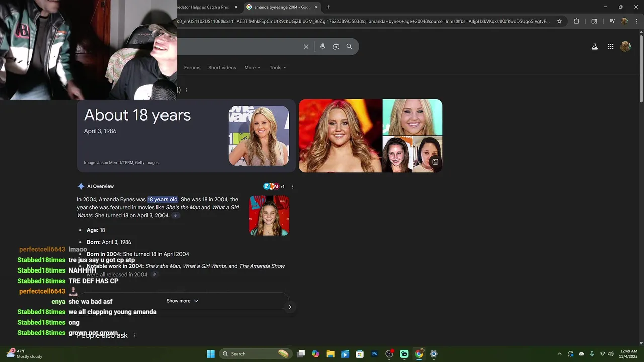Open the volume control in the system tray
This screenshot has height=362, width=644.
[610, 354]
